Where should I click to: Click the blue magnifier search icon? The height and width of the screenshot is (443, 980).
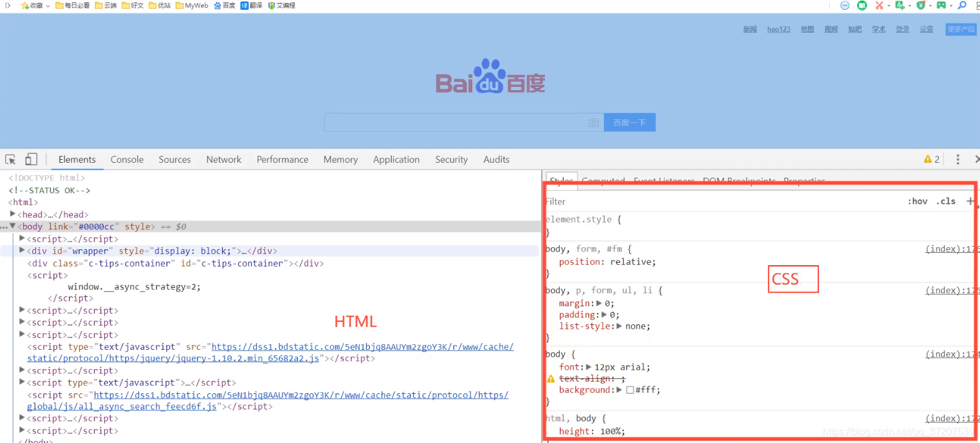[962, 5]
